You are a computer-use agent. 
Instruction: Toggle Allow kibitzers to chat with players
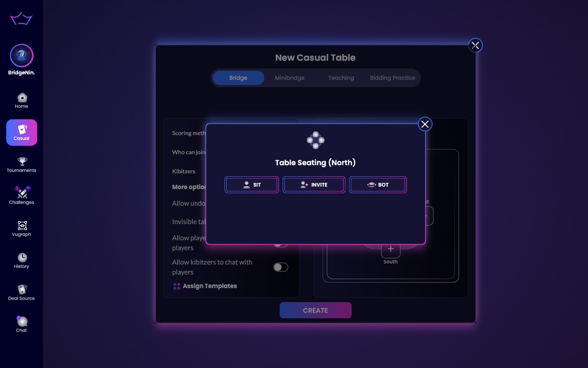281,267
